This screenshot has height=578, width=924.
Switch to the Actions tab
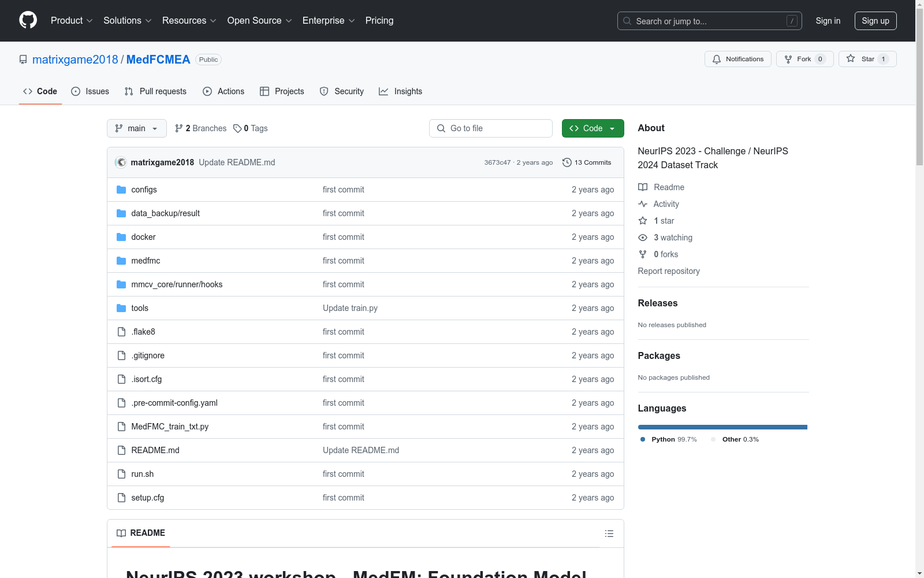[x=223, y=91]
